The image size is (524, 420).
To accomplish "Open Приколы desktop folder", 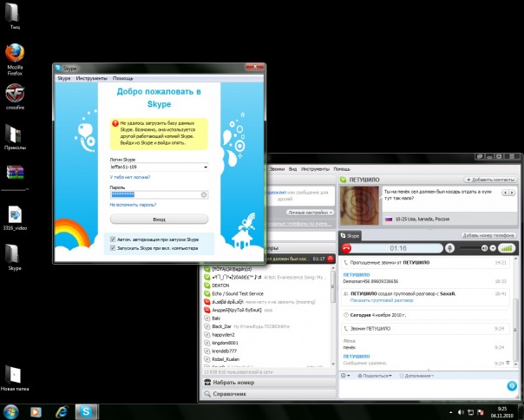I will point(15,137).
